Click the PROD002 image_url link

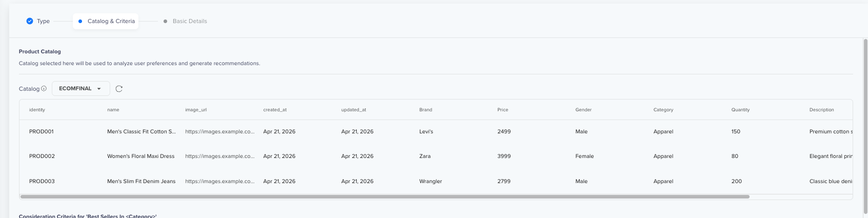point(220,156)
